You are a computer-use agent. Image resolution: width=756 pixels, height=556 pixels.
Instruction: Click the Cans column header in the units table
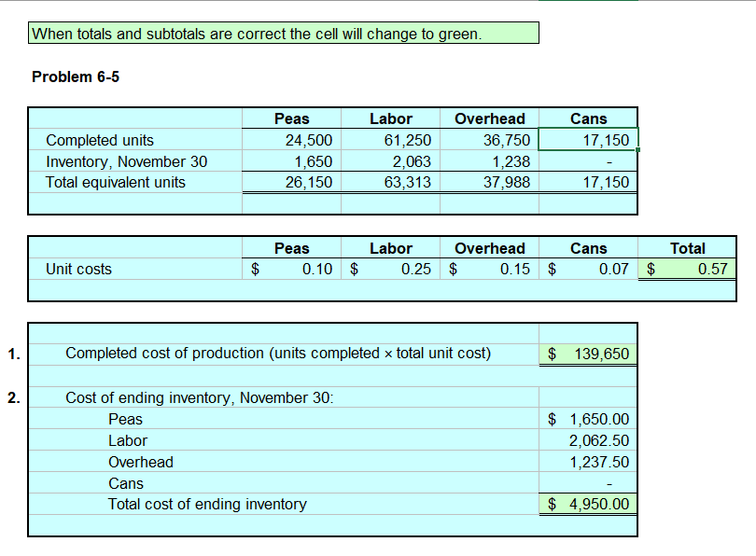589,118
